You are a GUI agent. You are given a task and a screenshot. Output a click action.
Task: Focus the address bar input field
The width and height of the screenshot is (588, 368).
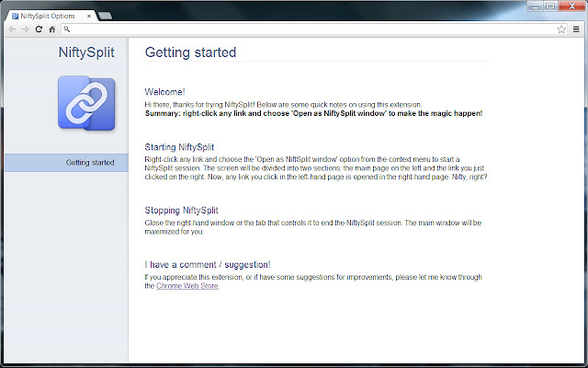click(313, 29)
